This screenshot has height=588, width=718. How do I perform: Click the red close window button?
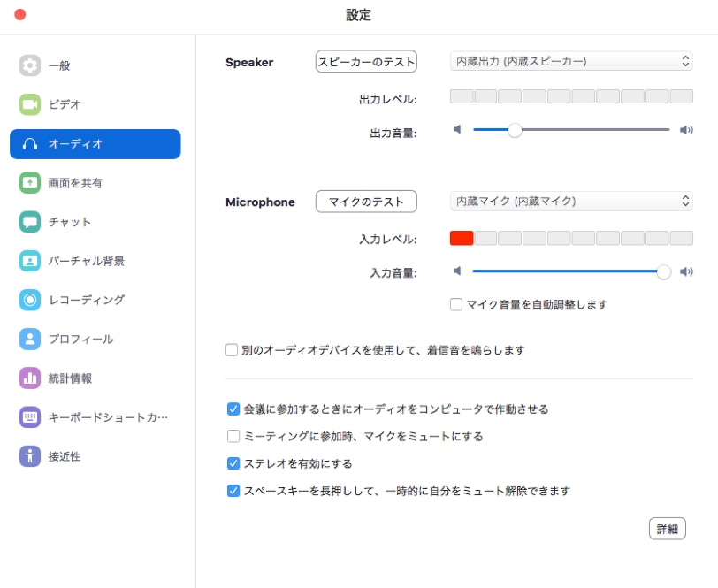(x=19, y=15)
